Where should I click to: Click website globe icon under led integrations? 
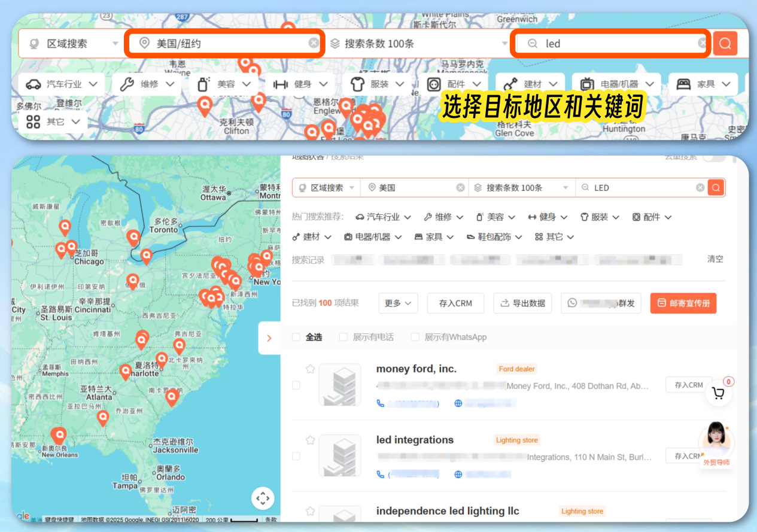pyautogui.click(x=458, y=475)
